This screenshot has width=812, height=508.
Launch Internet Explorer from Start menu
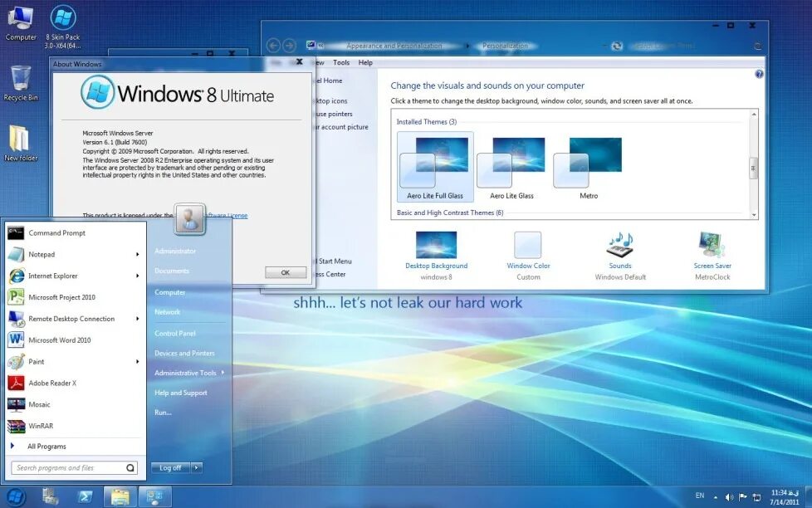pos(76,276)
